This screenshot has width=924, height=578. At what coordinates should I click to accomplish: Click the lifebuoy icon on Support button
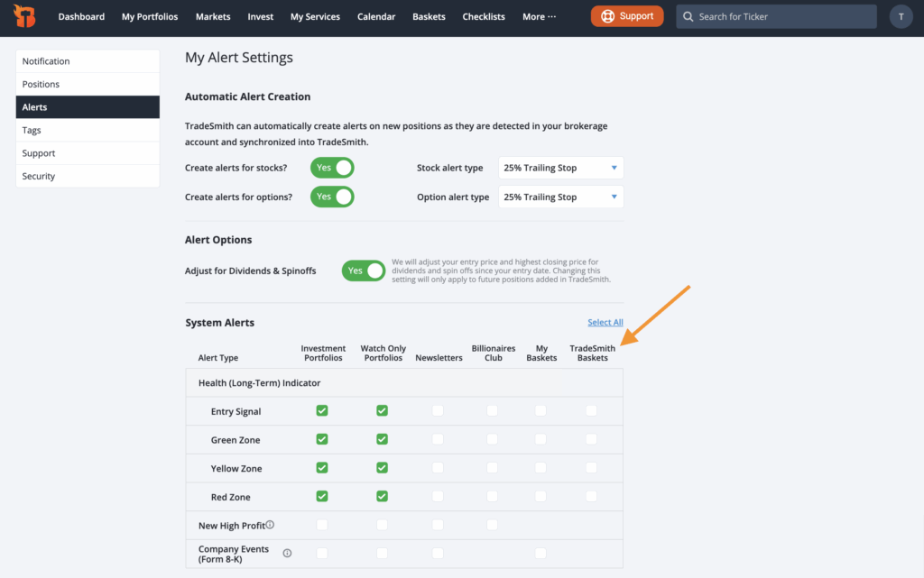click(607, 16)
